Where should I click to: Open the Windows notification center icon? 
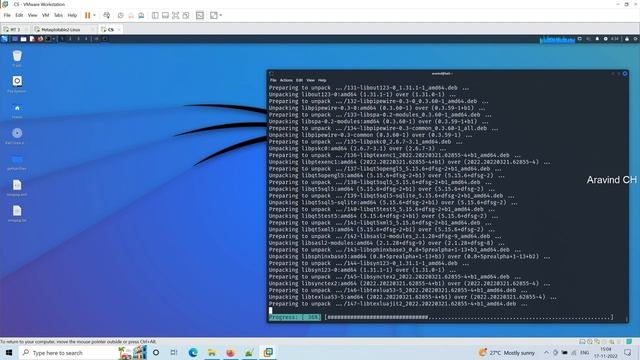[628, 352]
